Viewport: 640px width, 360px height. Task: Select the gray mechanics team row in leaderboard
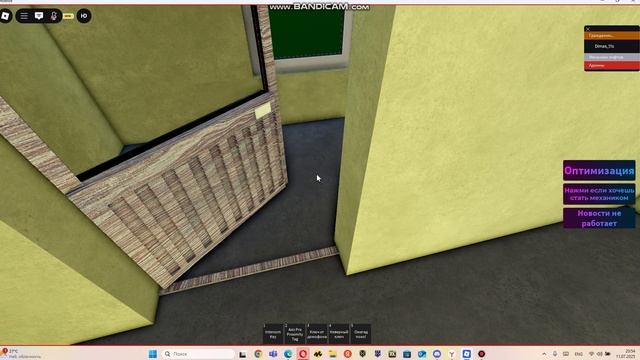tap(611, 57)
